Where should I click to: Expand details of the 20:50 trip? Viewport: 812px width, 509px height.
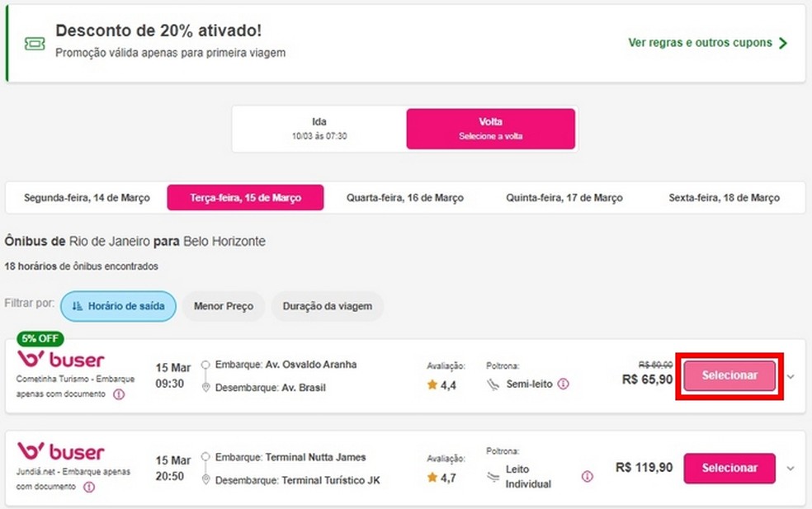tap(791, 468)
